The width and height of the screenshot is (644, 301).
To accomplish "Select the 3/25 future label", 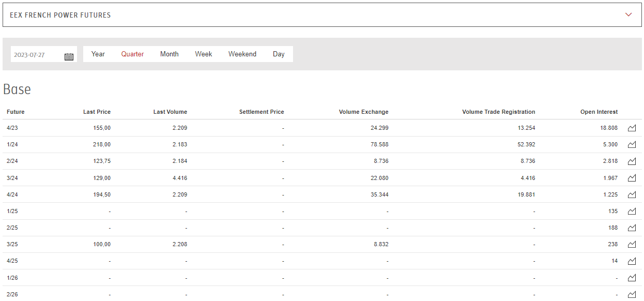I will [12, 244].
